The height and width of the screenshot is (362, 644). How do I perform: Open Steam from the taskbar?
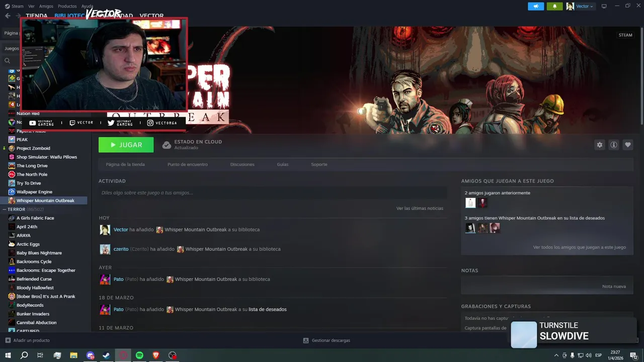pyautogui.click(x=107, y=355)
